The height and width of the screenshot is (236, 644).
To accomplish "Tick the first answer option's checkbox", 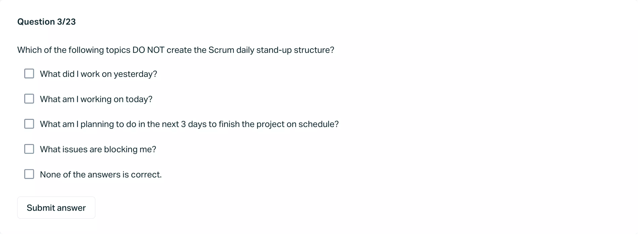I will (29, 74).
